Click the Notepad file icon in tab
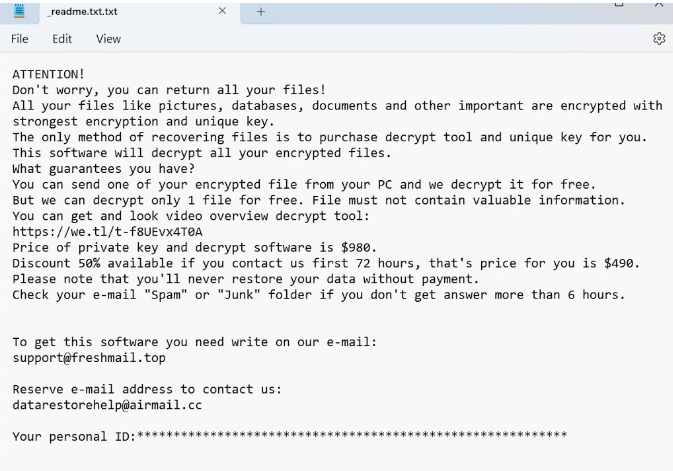 pos(20,11)
